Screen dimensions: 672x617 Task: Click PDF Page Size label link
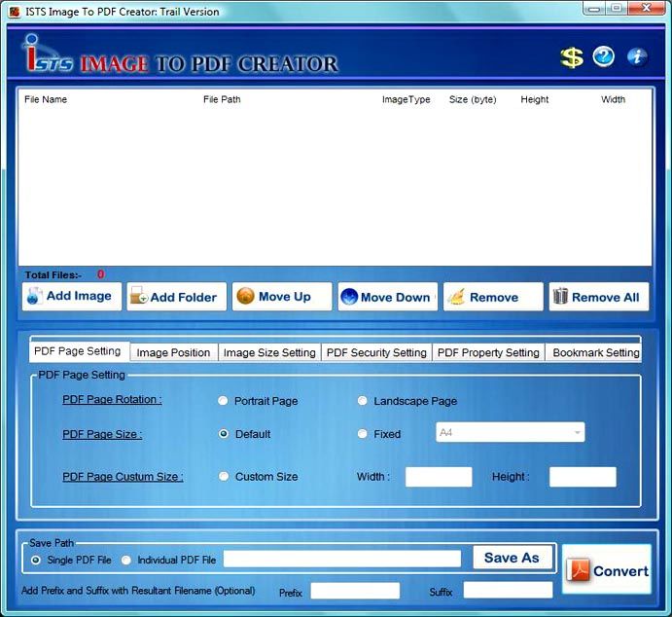(102, 434)
